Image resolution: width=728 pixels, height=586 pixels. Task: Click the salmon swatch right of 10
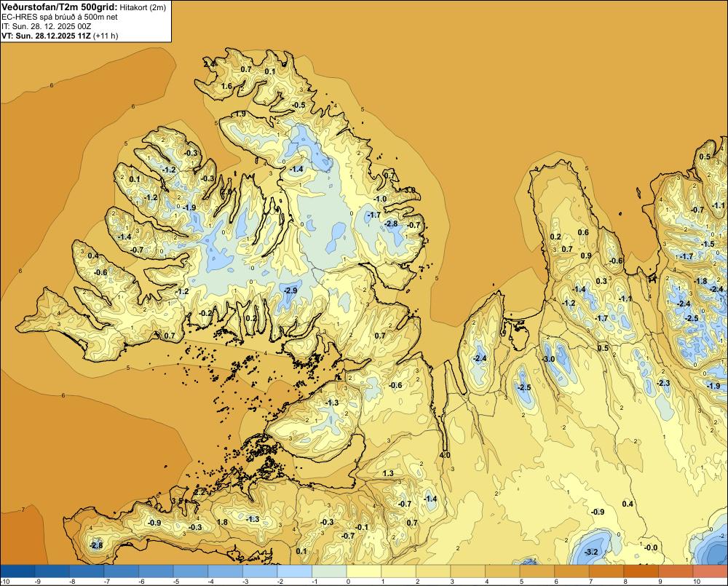[x=711, y=571]
